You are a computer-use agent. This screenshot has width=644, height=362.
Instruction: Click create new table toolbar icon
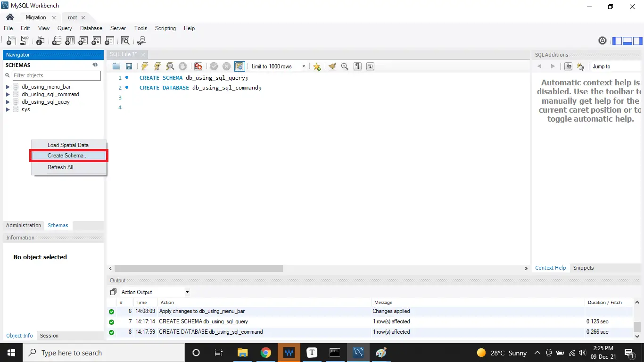click(x=70, y=41)
